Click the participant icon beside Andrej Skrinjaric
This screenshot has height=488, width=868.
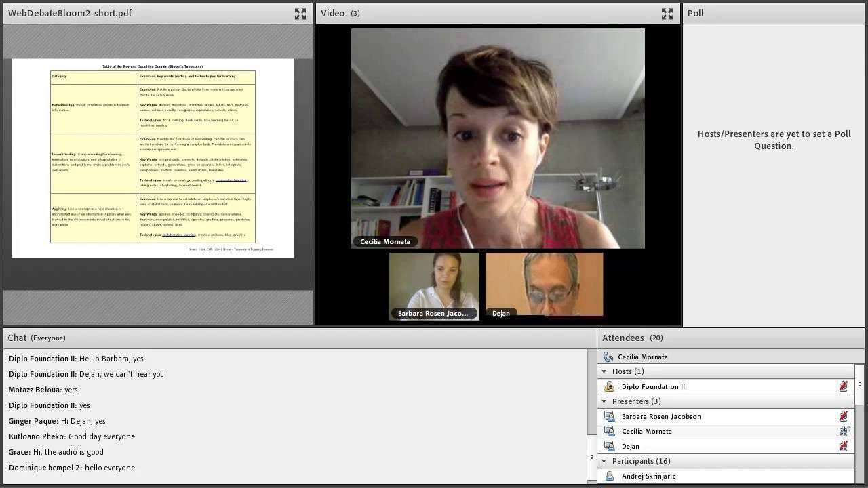609,476
